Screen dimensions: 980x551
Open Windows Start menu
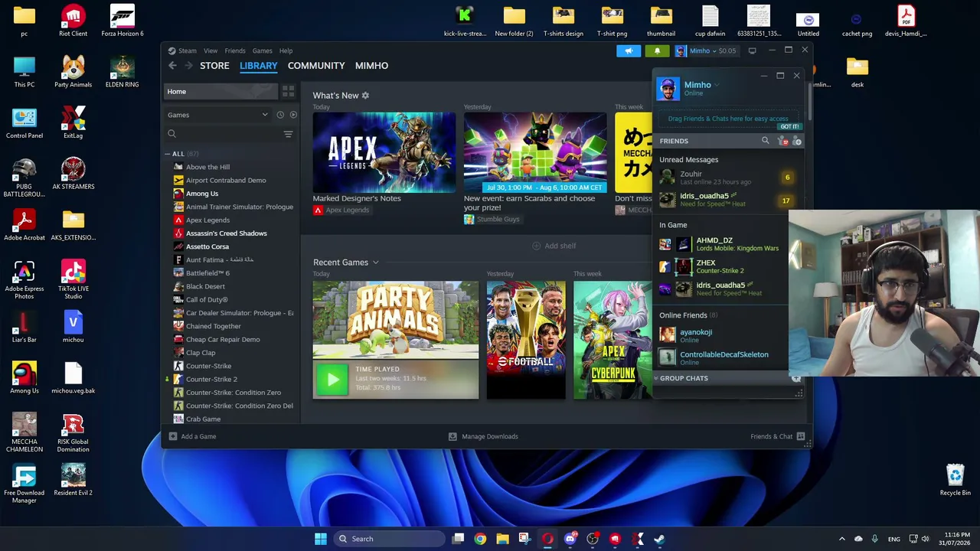click(x=321, y=539)
